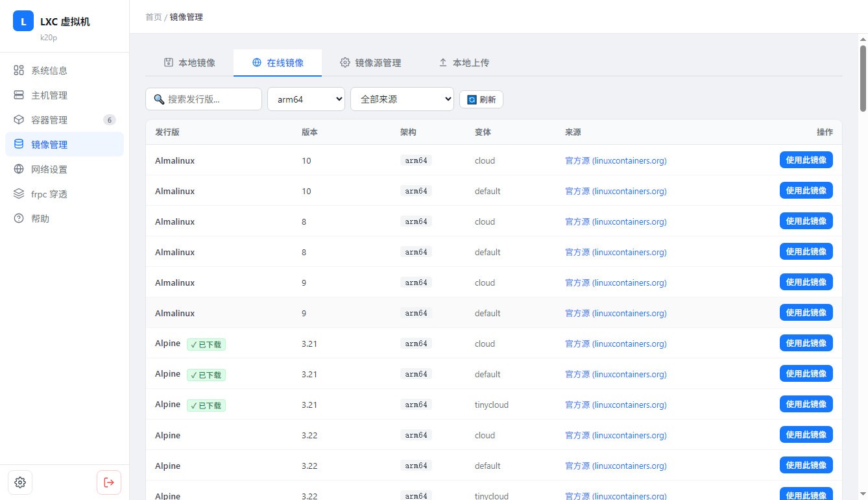This screenshot has height=500, width=868.
Task: Click the vertical scrollbar thumb
Action: (x=863, y=78)
